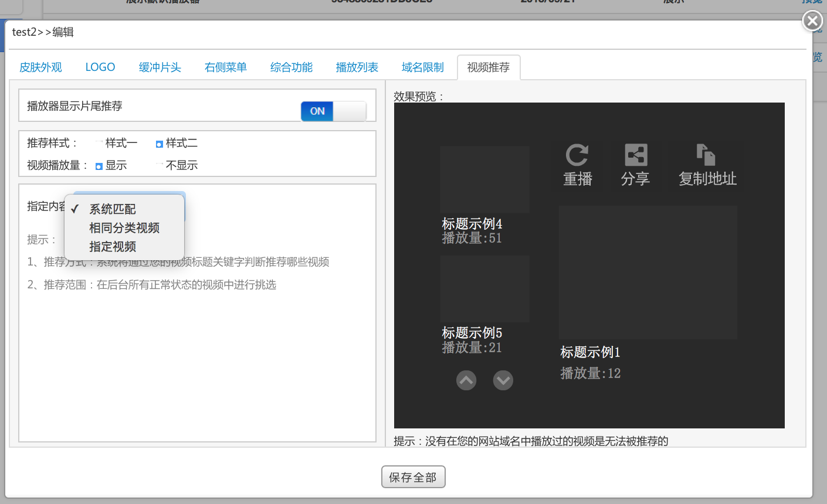Open the 缓冲片头 tab
This screenshot has height=504, width=827.
click(160, 67)
